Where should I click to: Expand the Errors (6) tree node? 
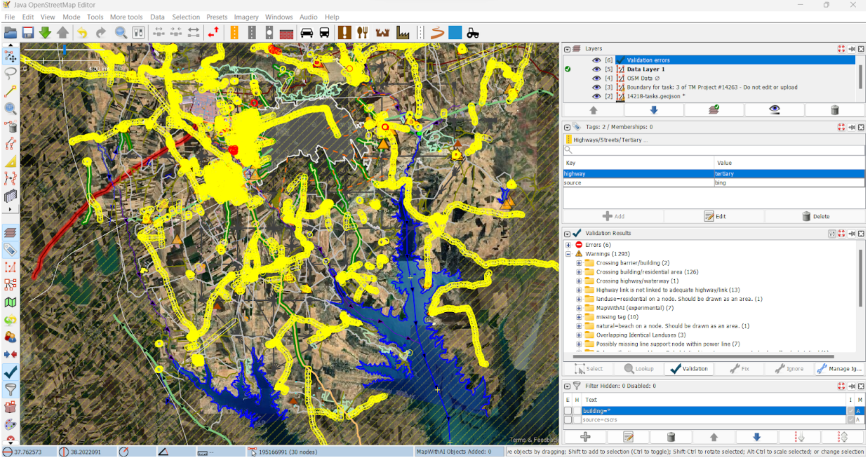click(x=568, y=245)
